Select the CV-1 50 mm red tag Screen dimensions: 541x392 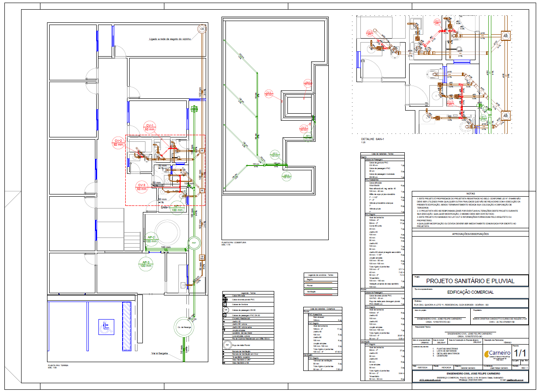point(150,128)
